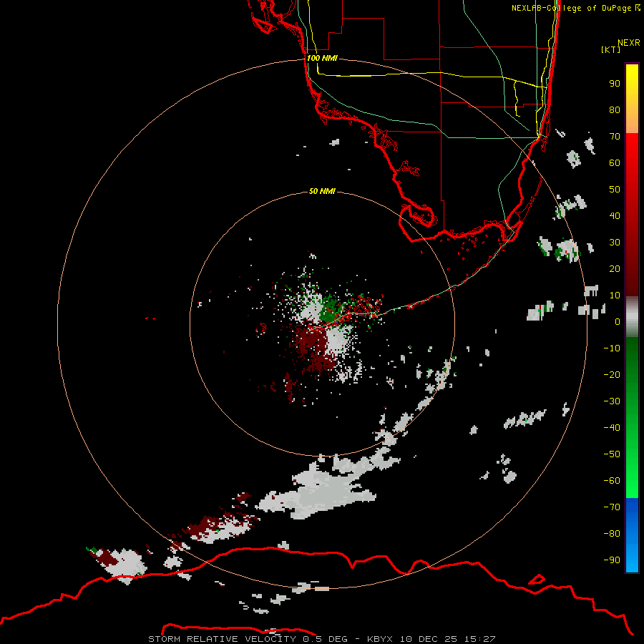This screenshot has height=644, width=644.
Task: Click STORM RELATIVE VELOCITY in the caption
Action: (x=222, y=639)
